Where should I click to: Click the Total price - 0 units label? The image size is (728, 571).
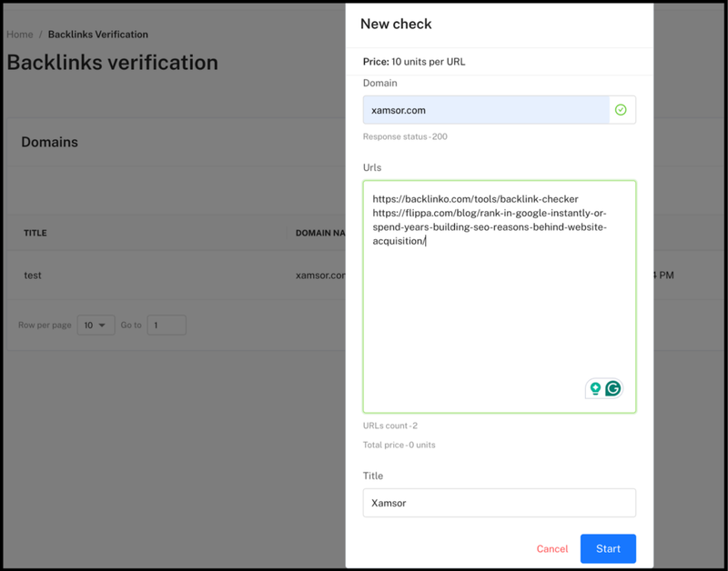tap(399, 446)
